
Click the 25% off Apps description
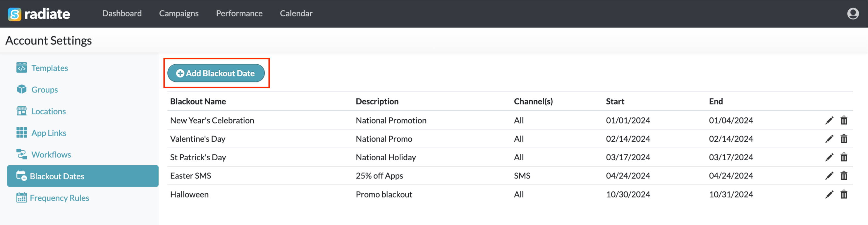(x=379, y=176)
